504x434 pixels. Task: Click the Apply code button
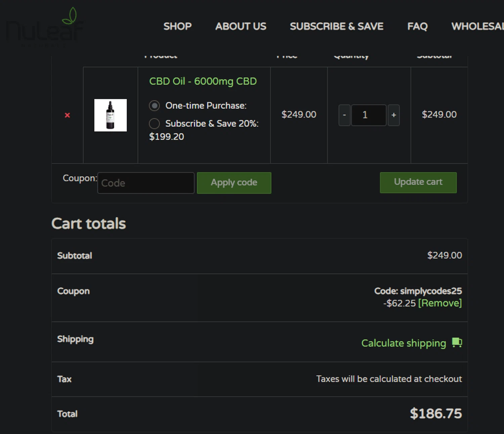(234, 183)
